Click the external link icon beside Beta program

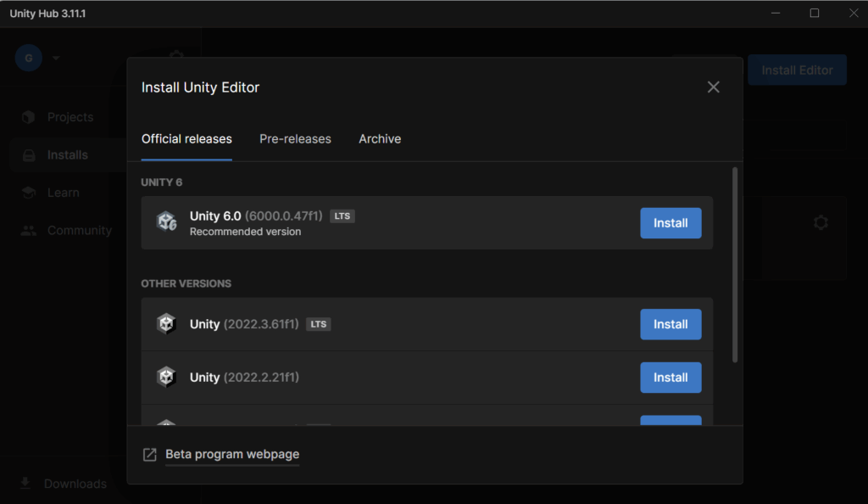click(149, 455)
